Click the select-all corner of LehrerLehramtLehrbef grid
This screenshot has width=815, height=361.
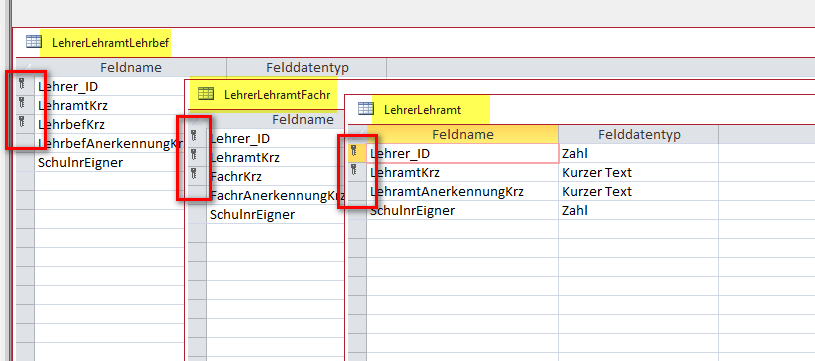24,68
